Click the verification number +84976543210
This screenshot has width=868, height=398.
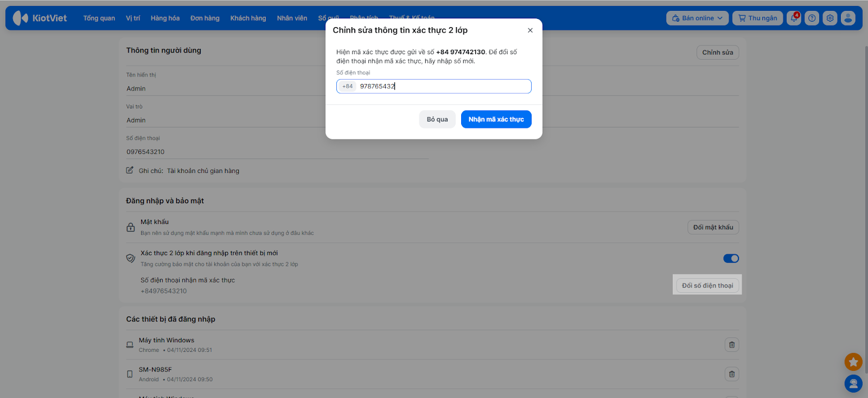point(164,291)
